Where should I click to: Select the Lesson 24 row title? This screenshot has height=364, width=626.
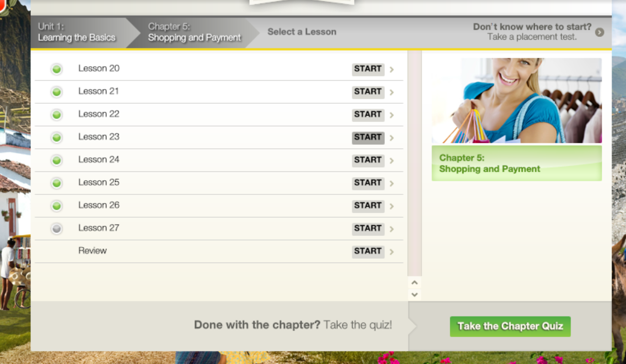click(99, 159)
